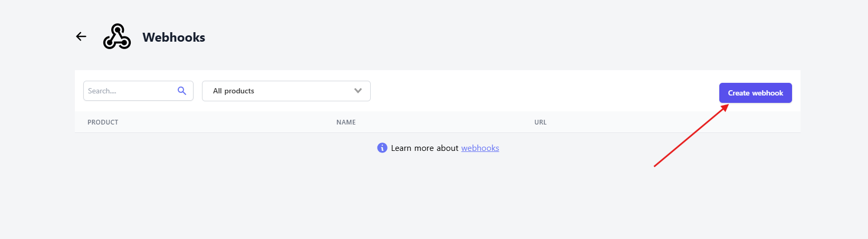Open the All products filter dropdown
The image size is (868, 239).
coord(286,91)
